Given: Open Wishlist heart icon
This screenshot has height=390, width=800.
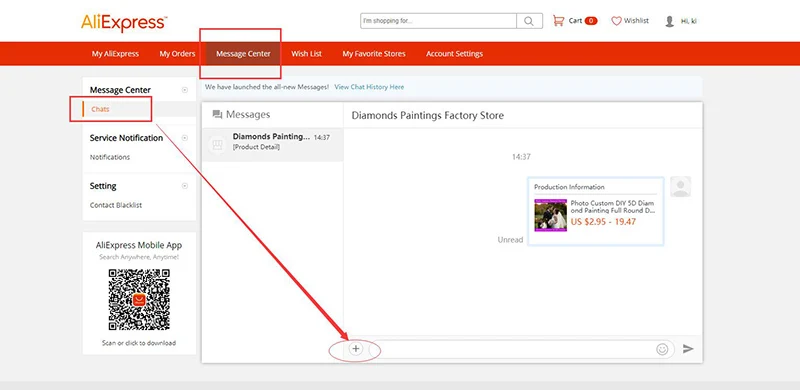Looking at the screenshot, I should (x=616, y=21).
